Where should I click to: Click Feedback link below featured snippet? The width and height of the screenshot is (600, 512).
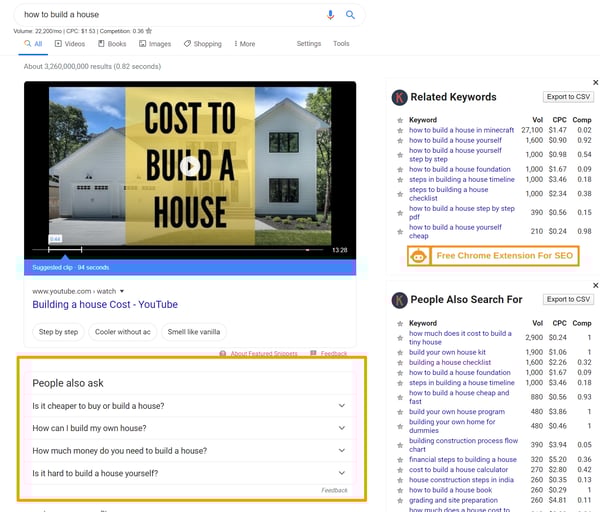334,354
